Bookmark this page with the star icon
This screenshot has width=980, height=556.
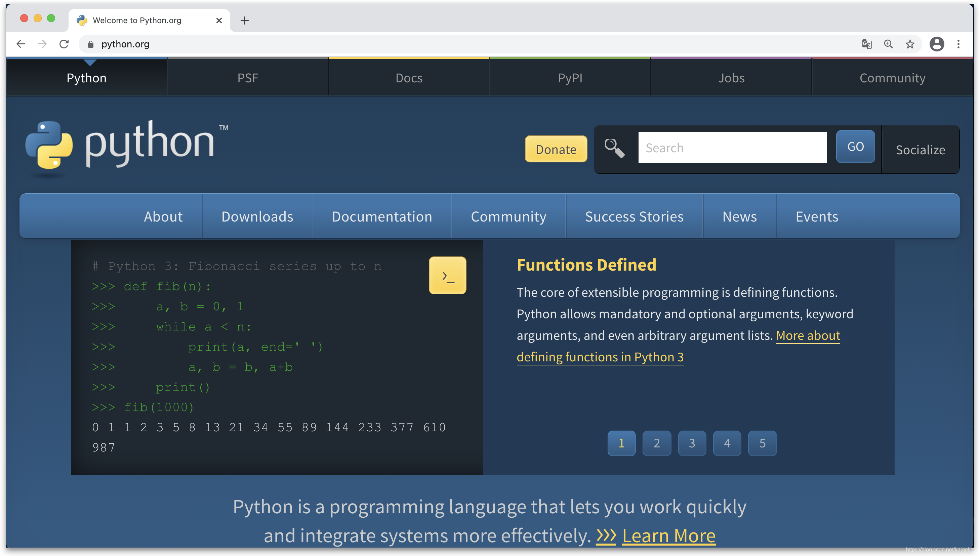coord(910,44)
